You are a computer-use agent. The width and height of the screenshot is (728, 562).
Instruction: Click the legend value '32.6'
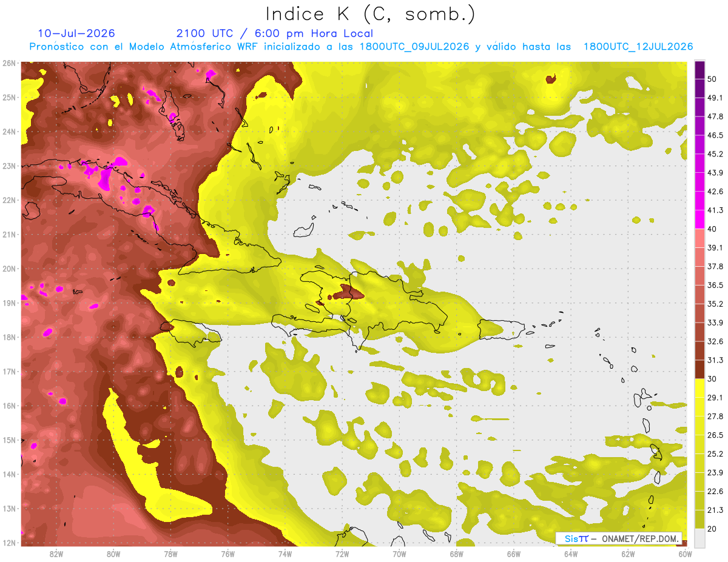715,341
